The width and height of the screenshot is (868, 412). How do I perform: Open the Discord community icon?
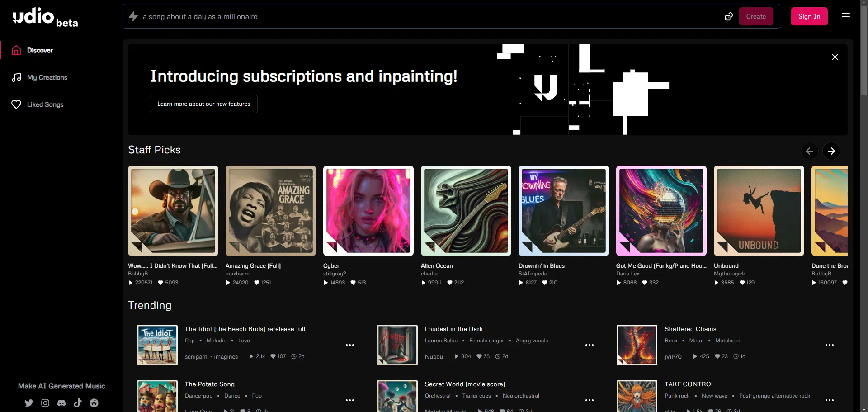pyautogui.click(x=61, y=403)
